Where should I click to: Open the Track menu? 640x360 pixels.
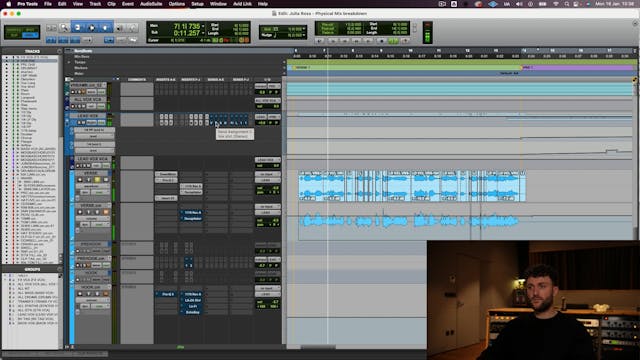(95, 4)
